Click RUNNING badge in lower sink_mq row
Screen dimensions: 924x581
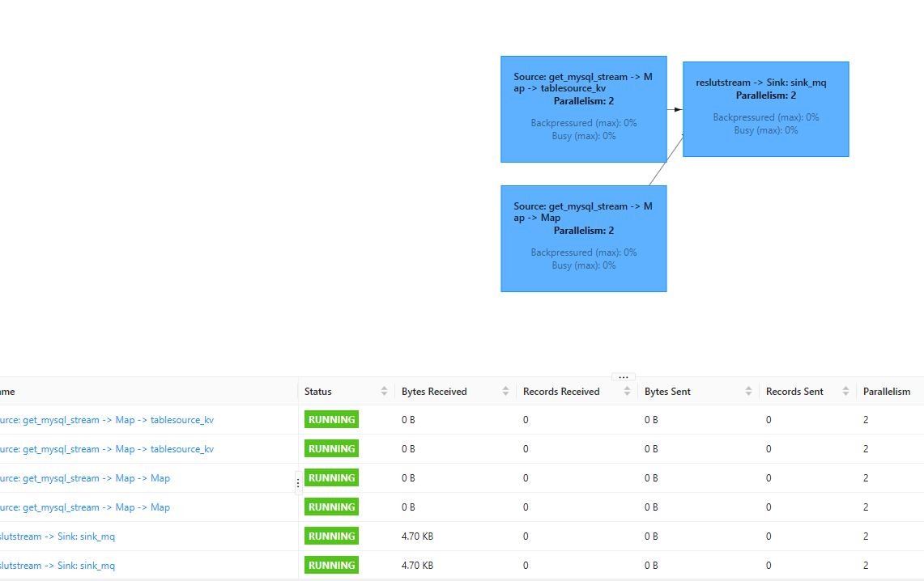(331, 565)
